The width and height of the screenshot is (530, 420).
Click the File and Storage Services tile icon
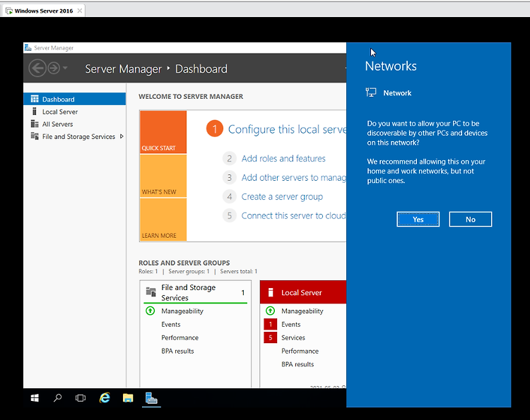(151, 292)
